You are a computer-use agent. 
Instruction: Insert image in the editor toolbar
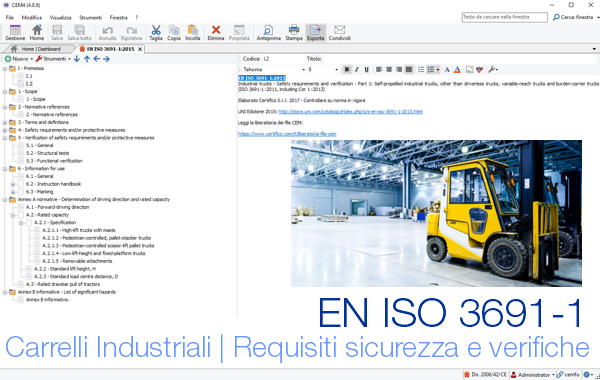[470, 70]
